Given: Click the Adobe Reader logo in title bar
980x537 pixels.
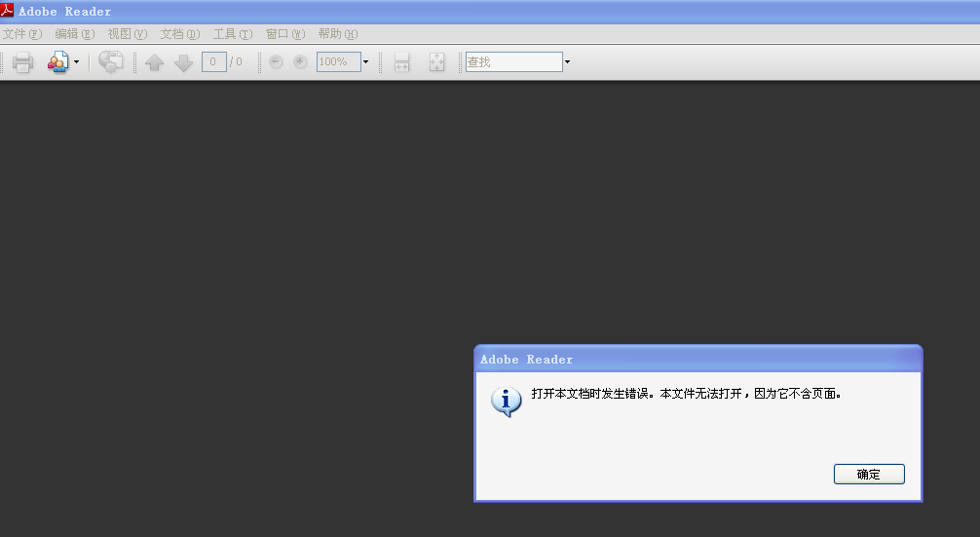Looking at the screenshot, I should (x=7, y=10).
